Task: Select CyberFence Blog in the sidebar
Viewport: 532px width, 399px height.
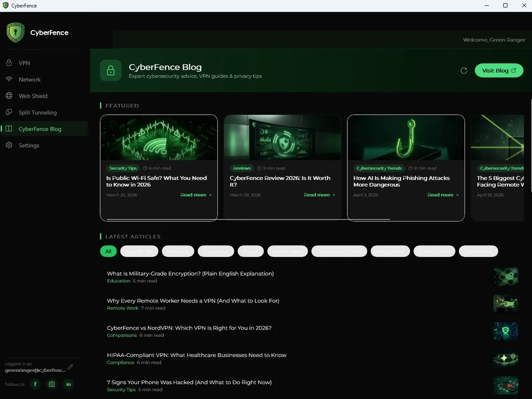Action: [x=44, y=129]
